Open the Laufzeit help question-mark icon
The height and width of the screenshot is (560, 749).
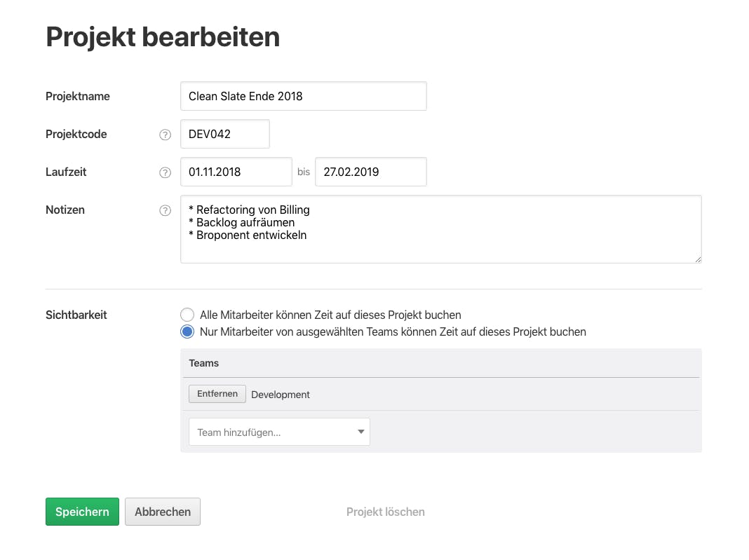tap(165, 172)
